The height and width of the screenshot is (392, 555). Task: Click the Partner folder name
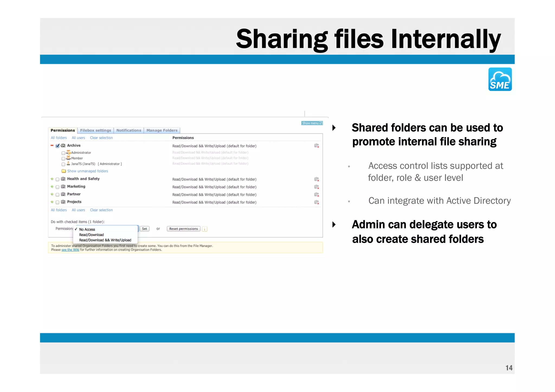tap(74, 194)
